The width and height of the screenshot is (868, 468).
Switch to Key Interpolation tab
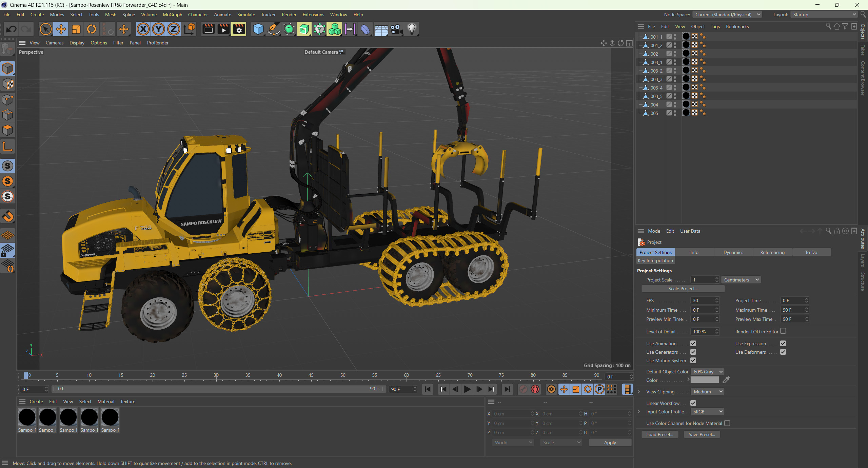click(x=655, y=260)
